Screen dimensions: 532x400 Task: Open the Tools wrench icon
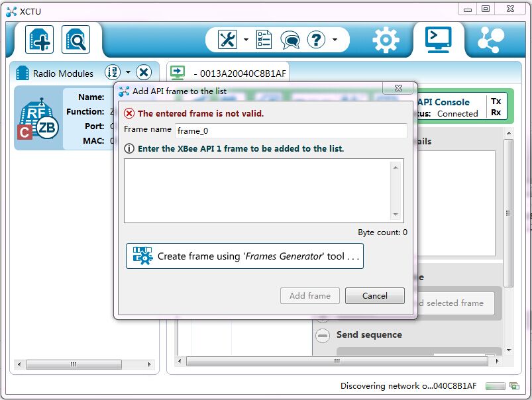click(227, 40)
